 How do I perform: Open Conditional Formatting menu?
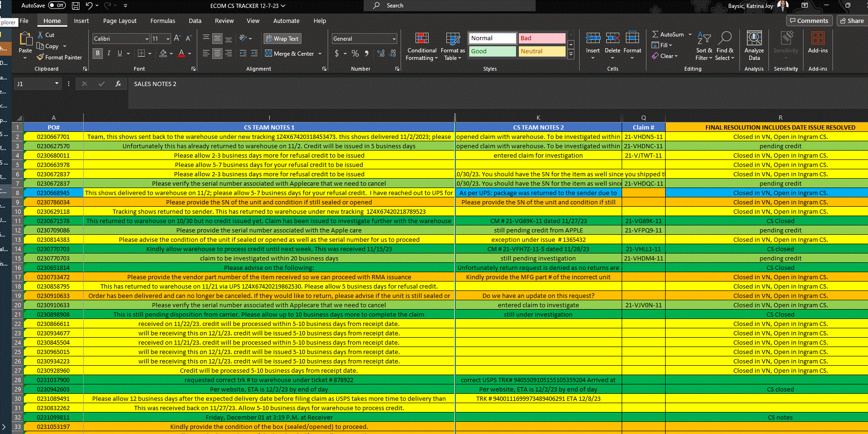(422, 47)
